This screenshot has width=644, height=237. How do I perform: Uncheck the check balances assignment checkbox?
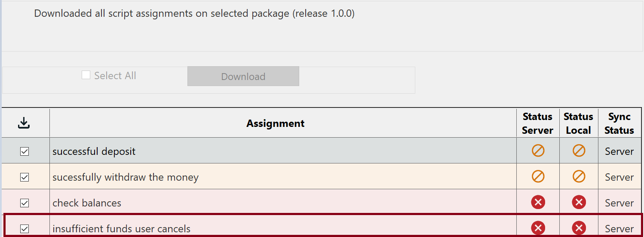(25, 203)
